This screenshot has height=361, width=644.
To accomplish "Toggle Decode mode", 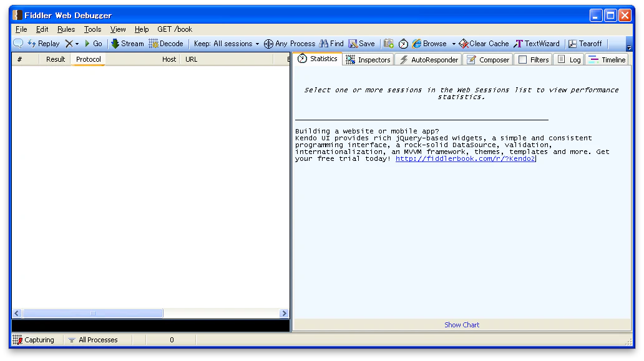I will tap(166, 44).
